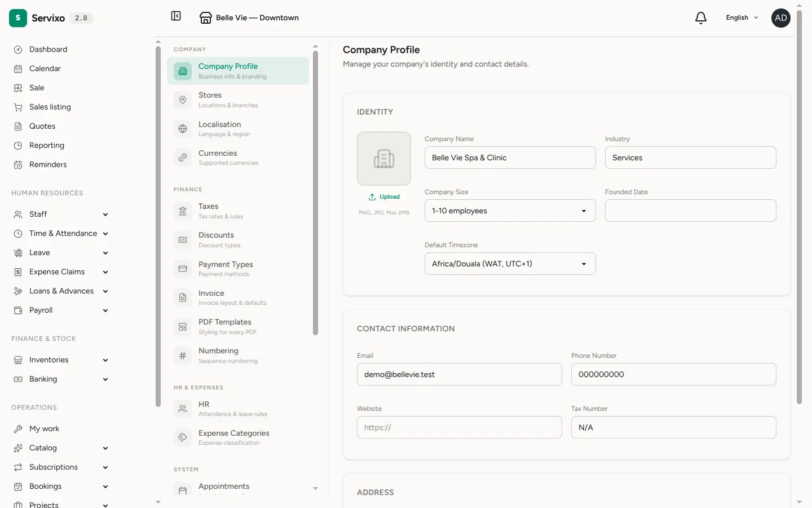Click the Discounts ticket icon
Image resolution: width=812 pixels, height=508 pixels.
click(183, 240)
